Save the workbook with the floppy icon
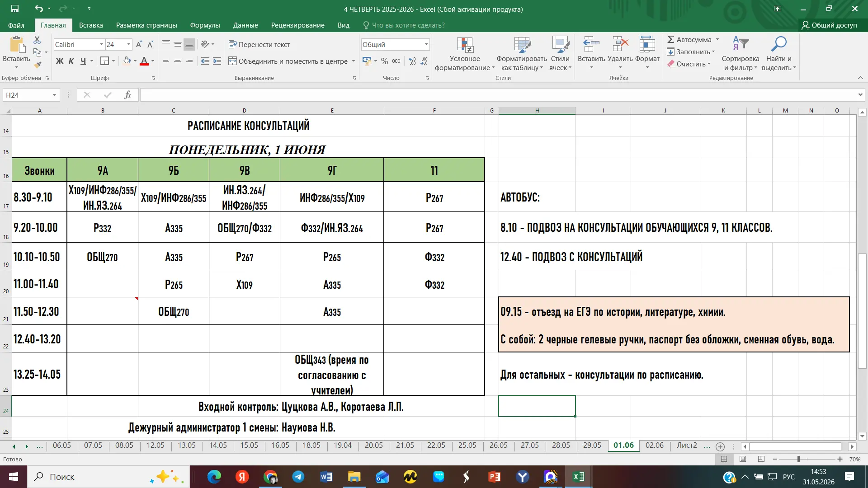This screenshot has width=868, height=488. point(15,9)
